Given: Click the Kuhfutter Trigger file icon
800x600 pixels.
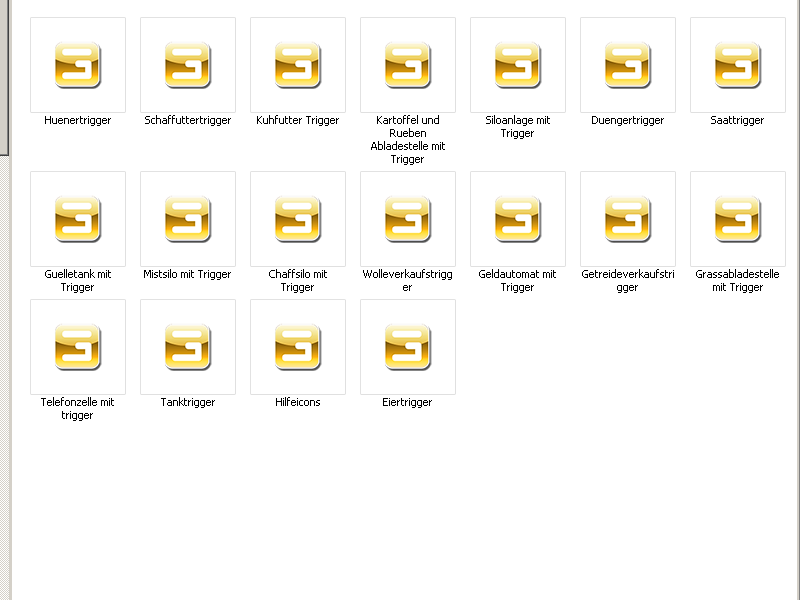Looking at the screenshot, I should click(298, 65).
